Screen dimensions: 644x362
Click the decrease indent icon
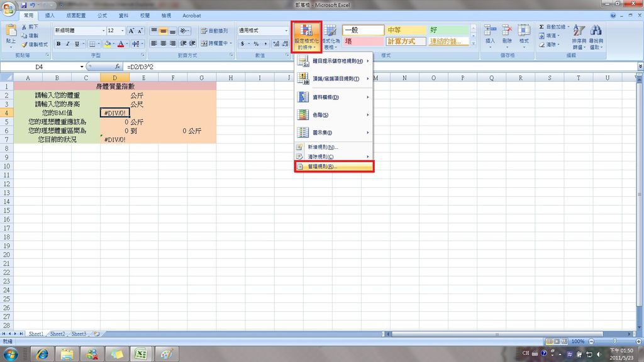click(x=183, y=43)
